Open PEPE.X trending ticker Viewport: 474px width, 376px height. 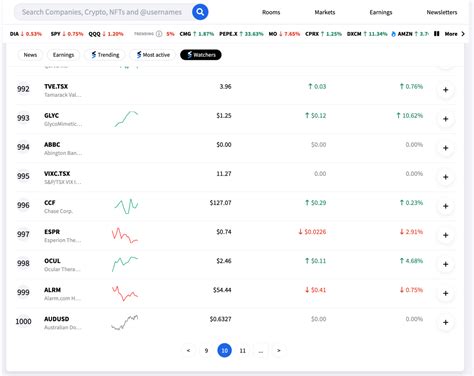241,34
